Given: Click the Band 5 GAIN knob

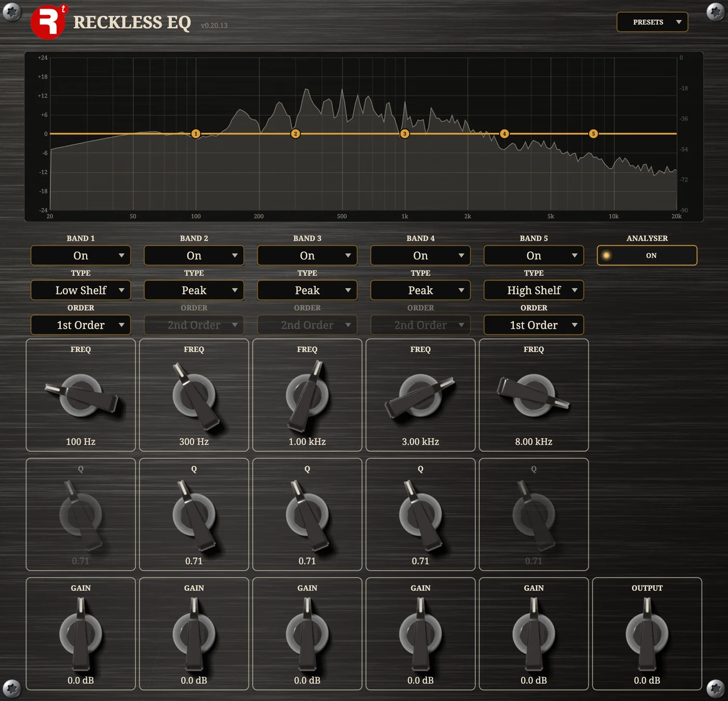Looking at the screenshot, I should tap(534, 634).
